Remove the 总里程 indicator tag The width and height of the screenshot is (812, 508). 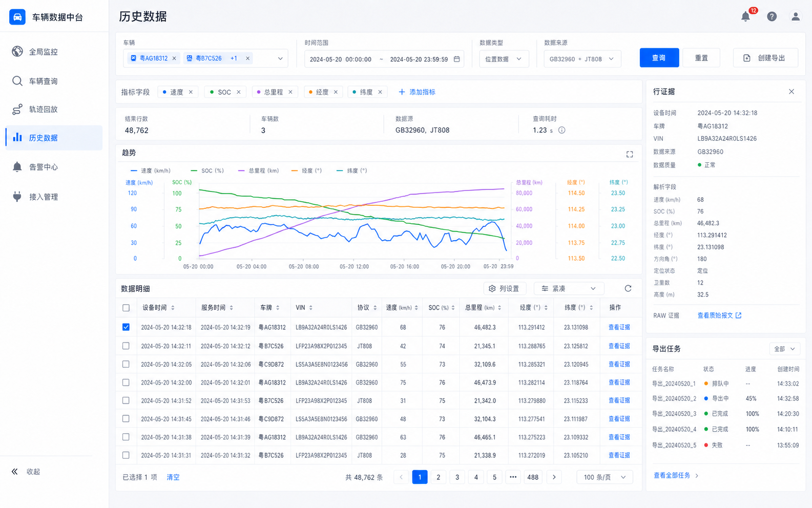290,92
